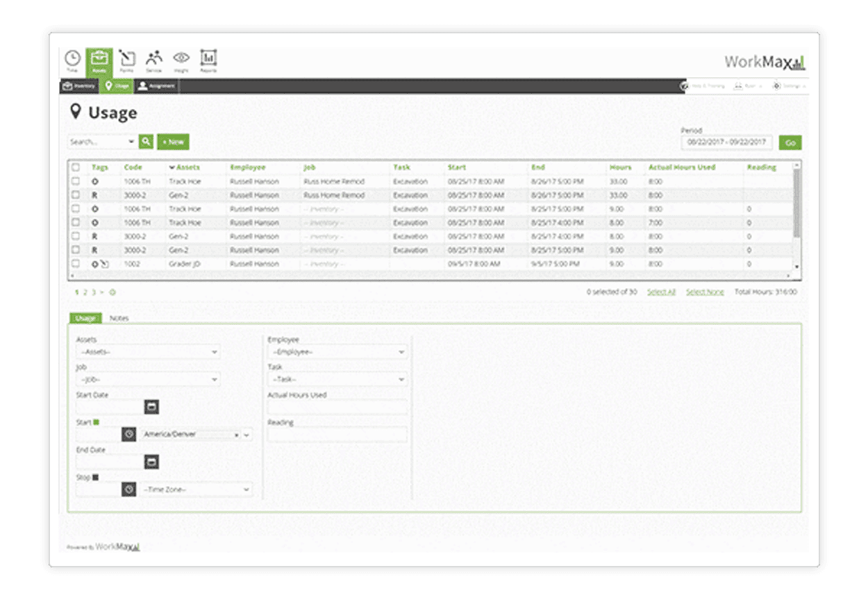868x600 pixels.
Task: Check the first Track Hoe row checkbox
Action: (x=76, y=181)
